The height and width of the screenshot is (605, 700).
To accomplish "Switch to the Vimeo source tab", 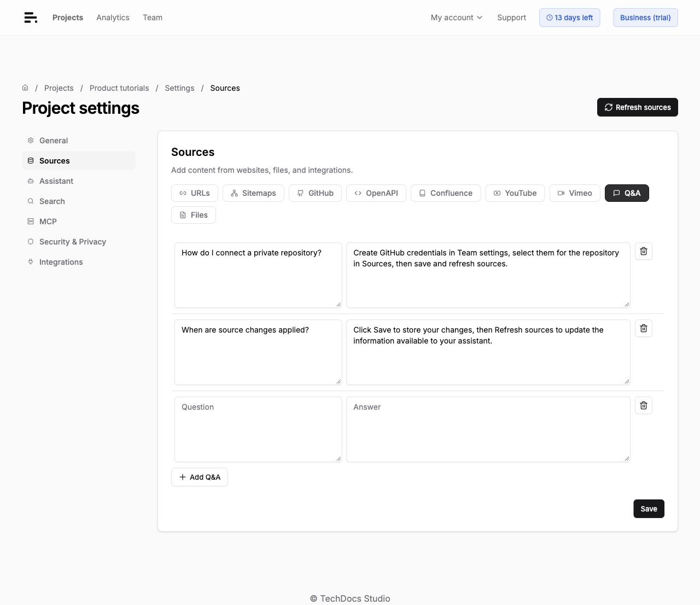I will click(575, 193).
